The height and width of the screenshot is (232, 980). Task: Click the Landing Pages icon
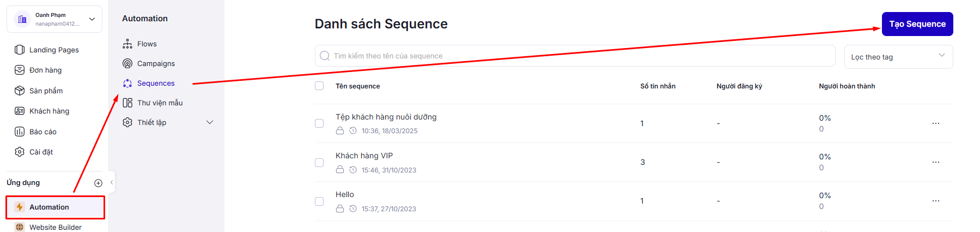coord(20,50)
